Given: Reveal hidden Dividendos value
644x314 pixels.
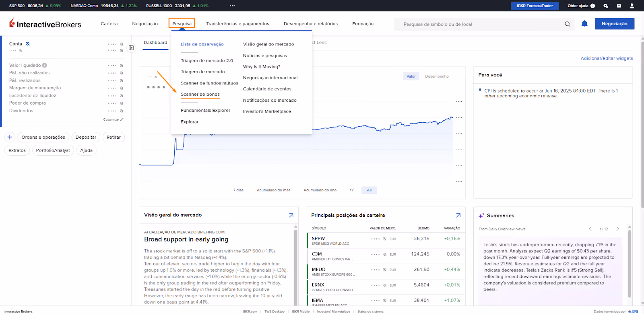Looking at the screenshot, I should [x=121, y=111].
